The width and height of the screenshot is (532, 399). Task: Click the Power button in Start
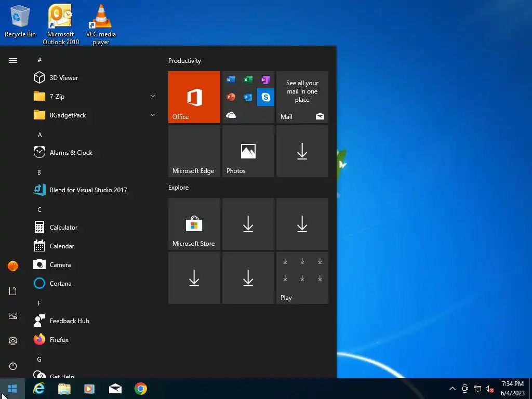tap(13, 366)
